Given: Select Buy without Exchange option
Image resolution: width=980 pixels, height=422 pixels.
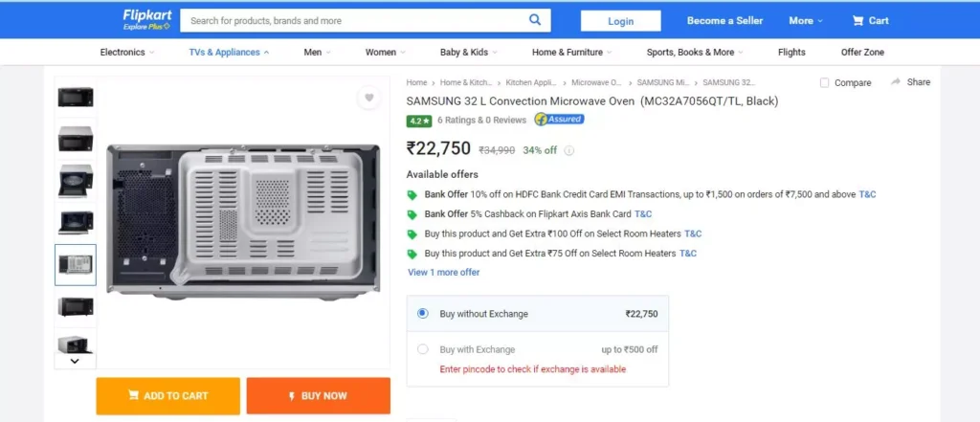Looking at the screenshot, I should click(538, 314).
